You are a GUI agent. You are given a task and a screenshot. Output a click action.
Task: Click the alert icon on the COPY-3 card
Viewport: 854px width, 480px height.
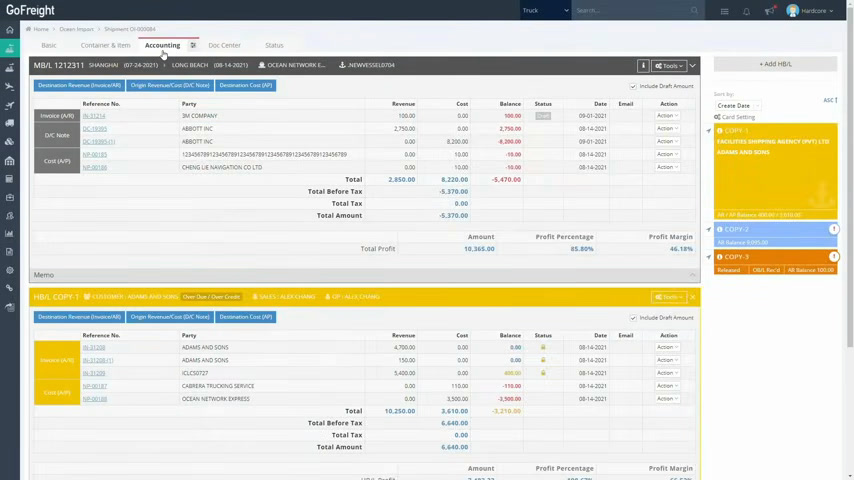click(x=833, y=257)
